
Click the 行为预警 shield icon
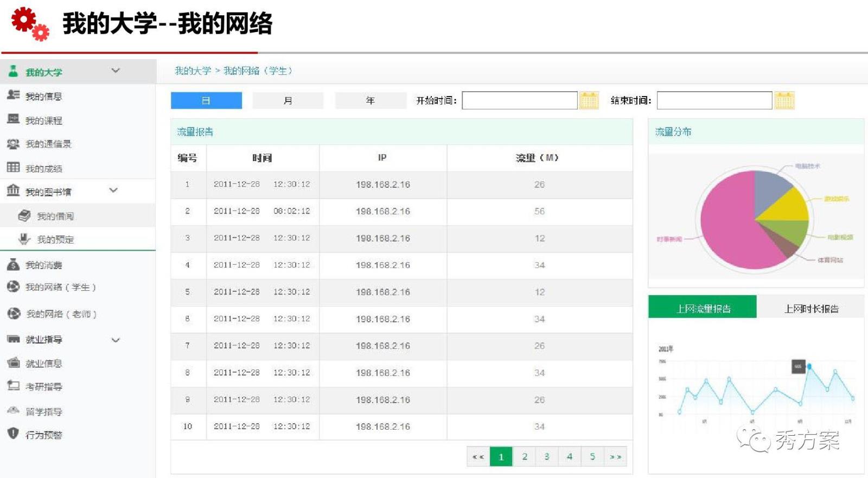tap(13, 434)
